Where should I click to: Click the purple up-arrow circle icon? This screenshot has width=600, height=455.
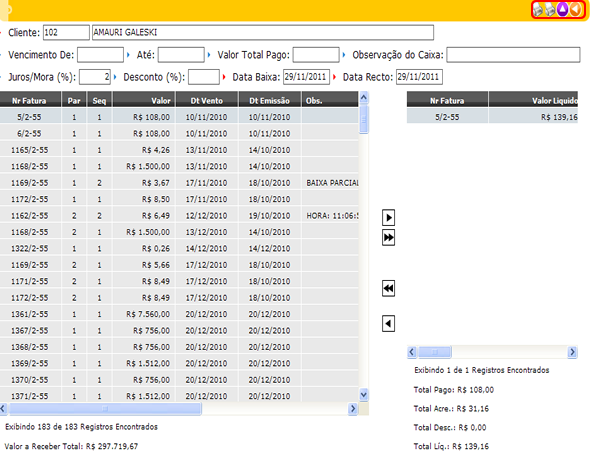pyautogui.click(x=561, y=10)
